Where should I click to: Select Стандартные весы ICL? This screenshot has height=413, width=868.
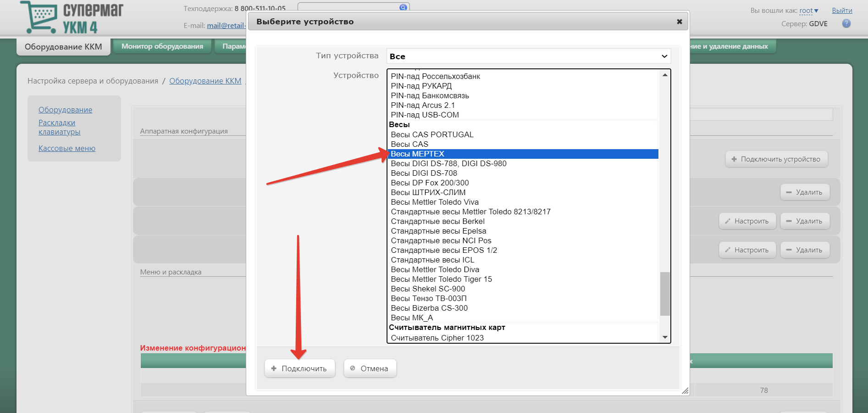[523, 260]
